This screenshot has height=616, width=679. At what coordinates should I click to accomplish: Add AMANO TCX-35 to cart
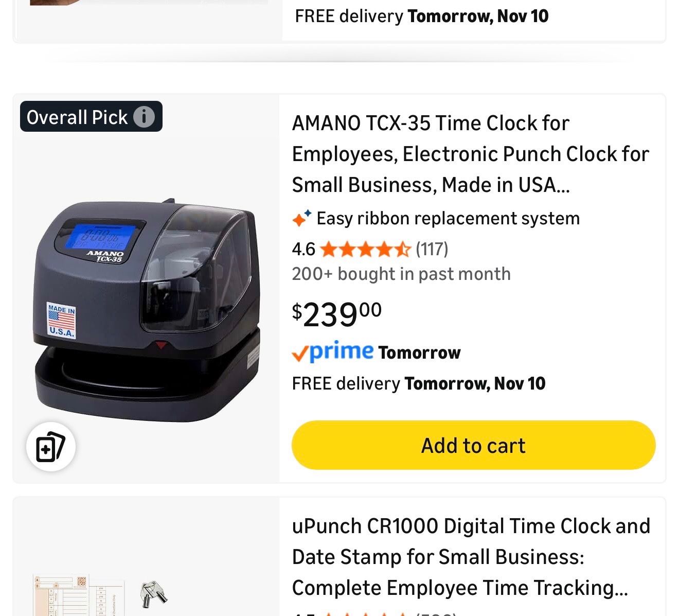(x=473, y=445)
